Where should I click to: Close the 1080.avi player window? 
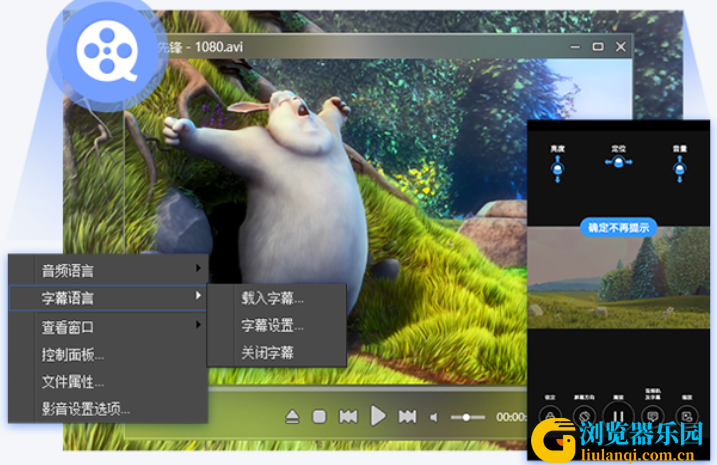click(x=621, y=47)
